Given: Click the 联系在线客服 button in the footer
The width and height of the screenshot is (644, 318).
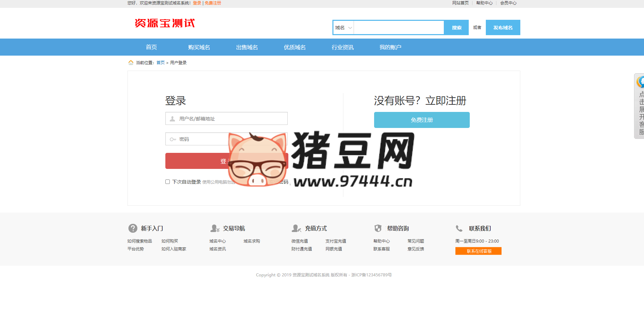Looking at the screenshot, I should [478, 251].
